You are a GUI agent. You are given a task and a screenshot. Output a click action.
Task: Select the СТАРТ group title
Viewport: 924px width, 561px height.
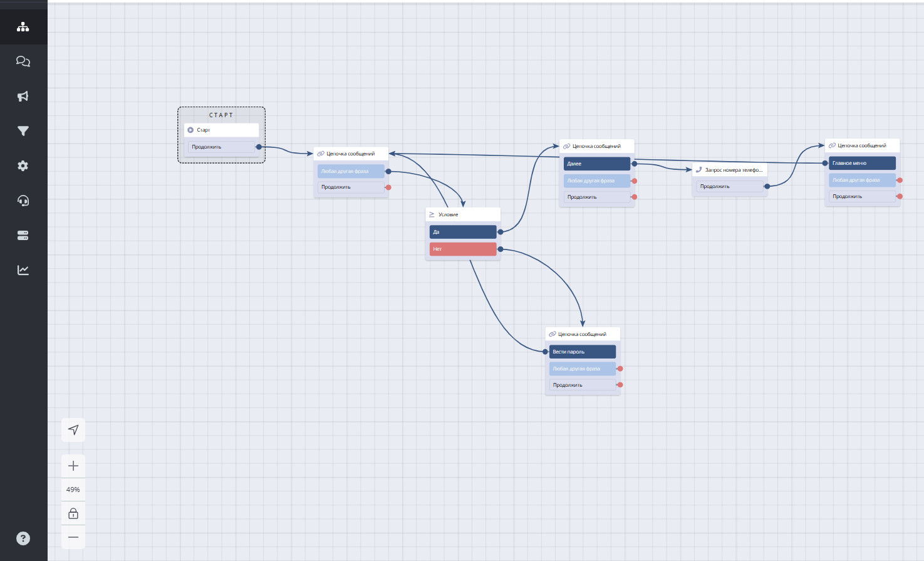pos(221,115)
